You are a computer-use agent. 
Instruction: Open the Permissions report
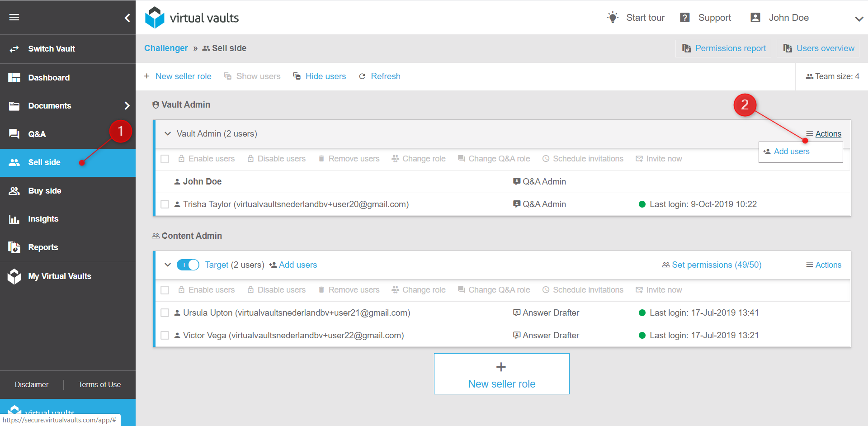pyautogui.click(x=723, y=48)
